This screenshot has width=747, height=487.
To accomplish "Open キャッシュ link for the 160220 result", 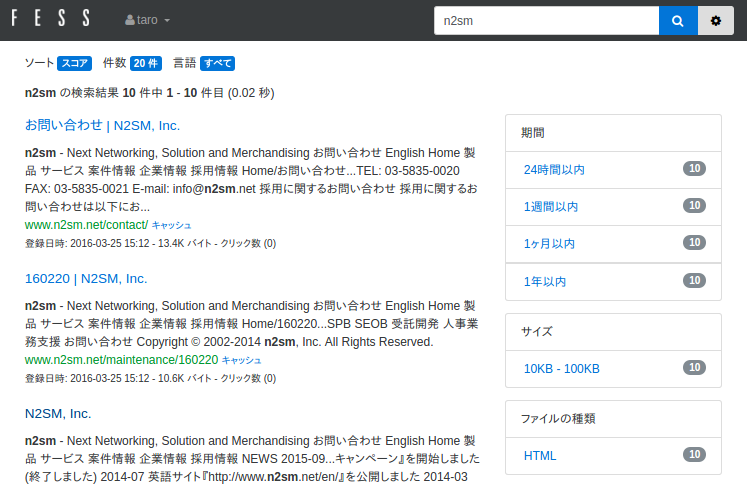I will (x=241, y=360).
